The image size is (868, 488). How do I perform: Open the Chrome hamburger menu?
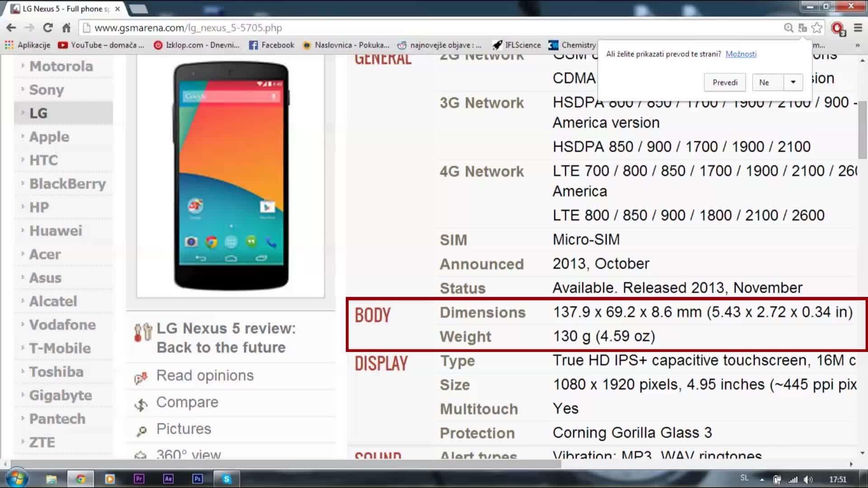[858, 28]
